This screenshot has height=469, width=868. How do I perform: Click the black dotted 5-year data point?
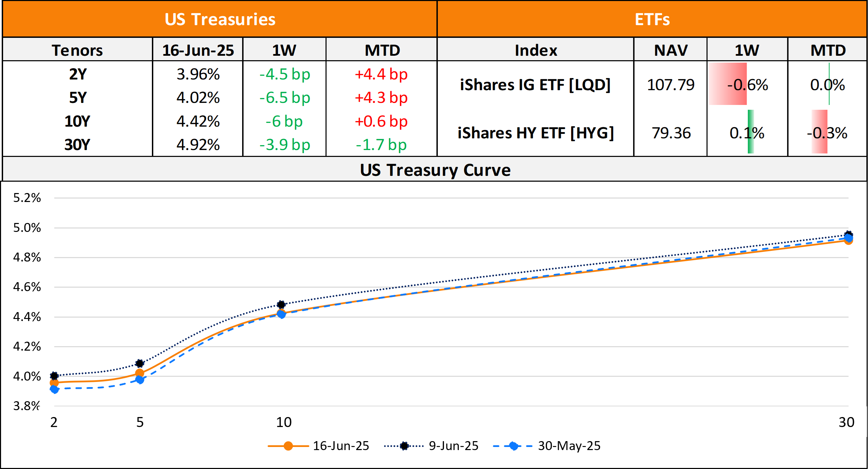click(x=139, y=363)
